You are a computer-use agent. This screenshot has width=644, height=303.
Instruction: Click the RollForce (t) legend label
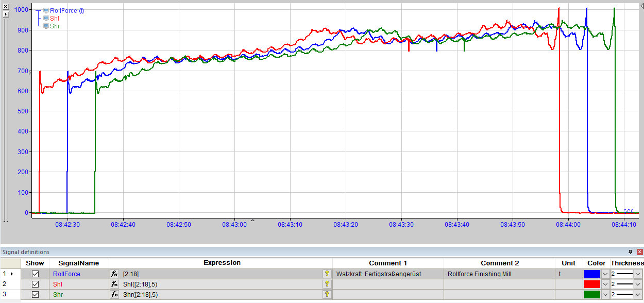point(67,10)
